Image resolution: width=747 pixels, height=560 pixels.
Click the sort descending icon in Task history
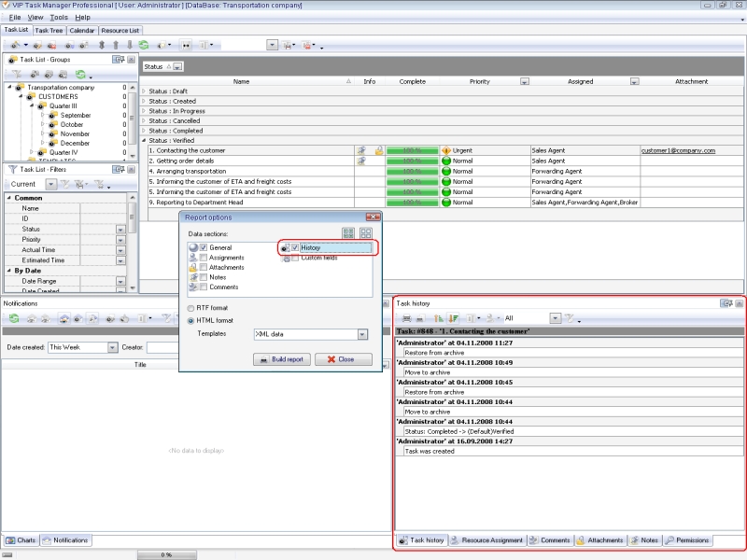click(453, 318)
